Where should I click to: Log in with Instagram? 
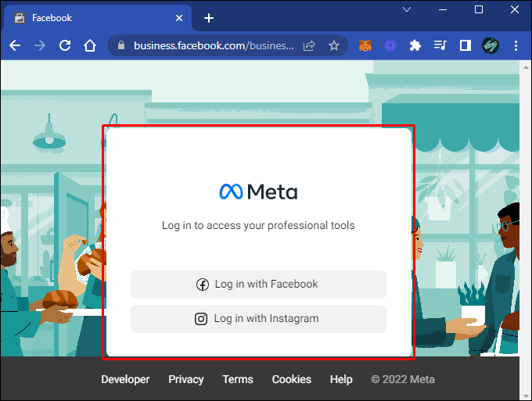pos(258,319)
